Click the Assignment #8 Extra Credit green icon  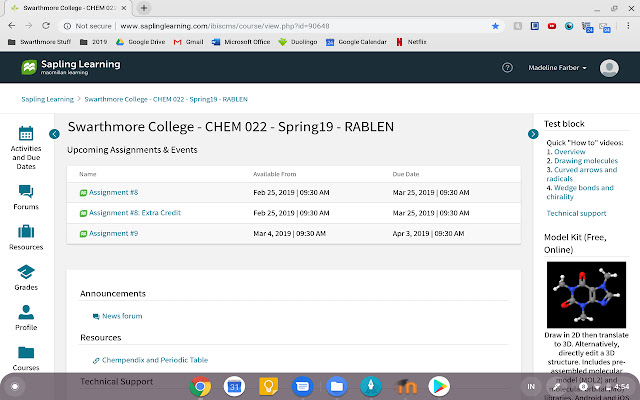83,213
